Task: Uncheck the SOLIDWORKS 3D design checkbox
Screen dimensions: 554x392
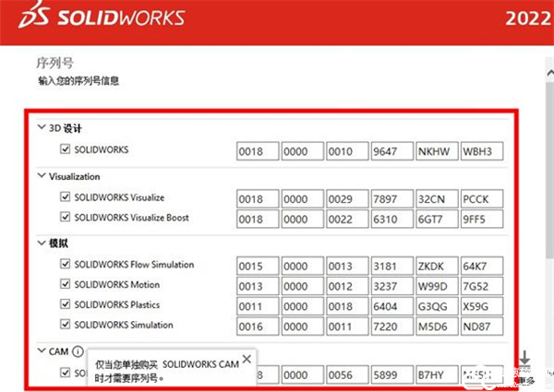Action: [x=65, y=148]
